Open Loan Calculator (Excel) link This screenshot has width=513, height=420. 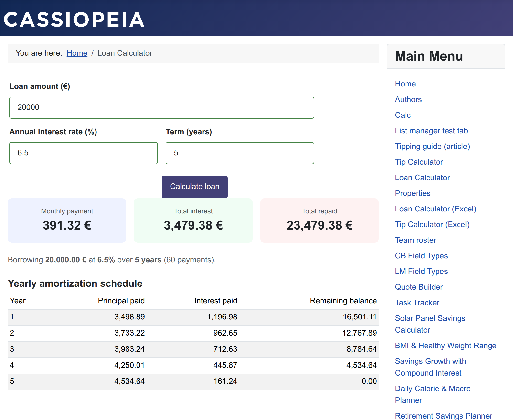tap(436, 209)
